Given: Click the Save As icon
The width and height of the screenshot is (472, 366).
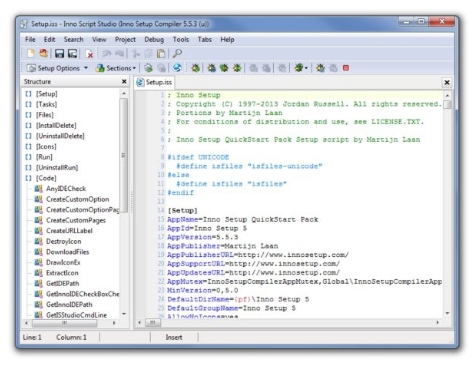Looking at the screenshot, I should 72,53.
